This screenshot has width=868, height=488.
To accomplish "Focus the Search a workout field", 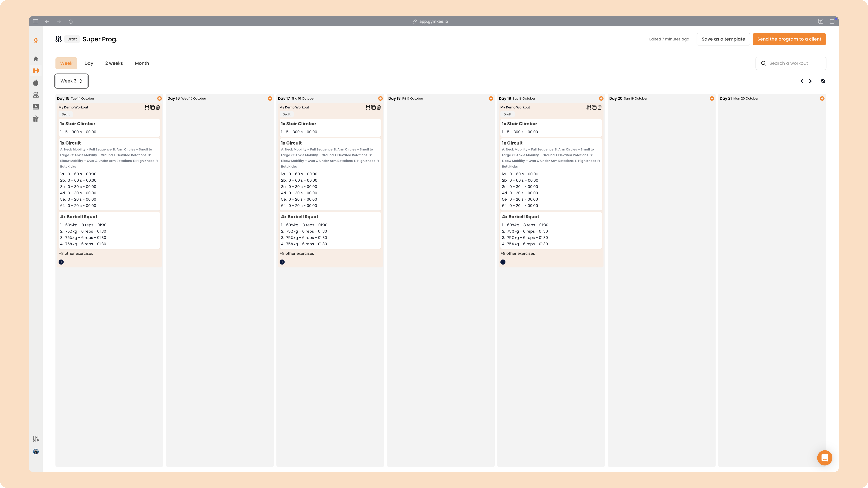I will (x=791, y=63).
